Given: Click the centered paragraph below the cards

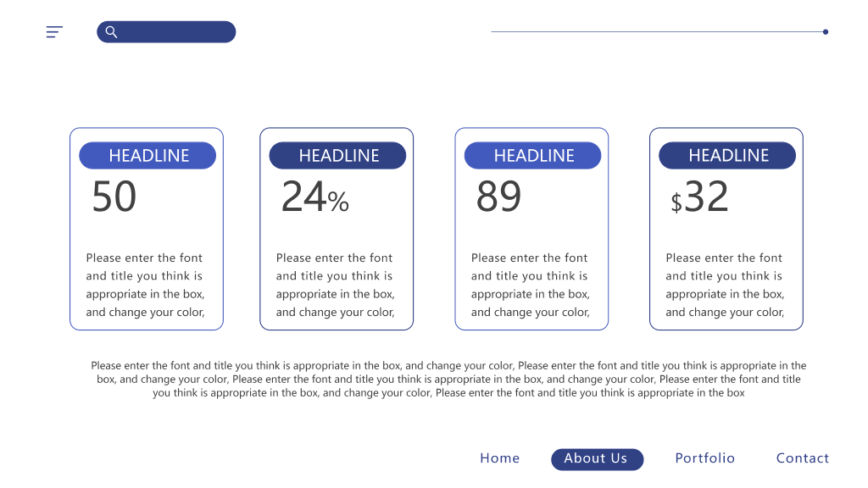Looking at the screenshot, I should (448, 379).
